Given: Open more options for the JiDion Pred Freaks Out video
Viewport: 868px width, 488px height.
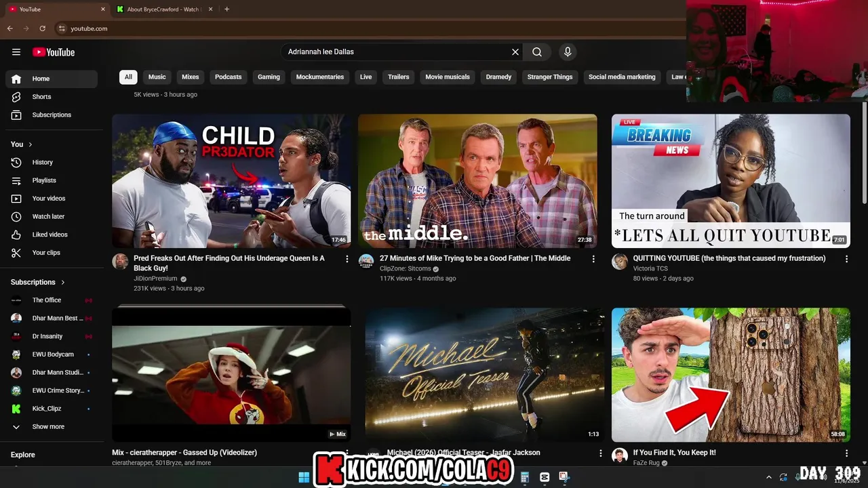Looking at the screenshot, I should (347, 259).
